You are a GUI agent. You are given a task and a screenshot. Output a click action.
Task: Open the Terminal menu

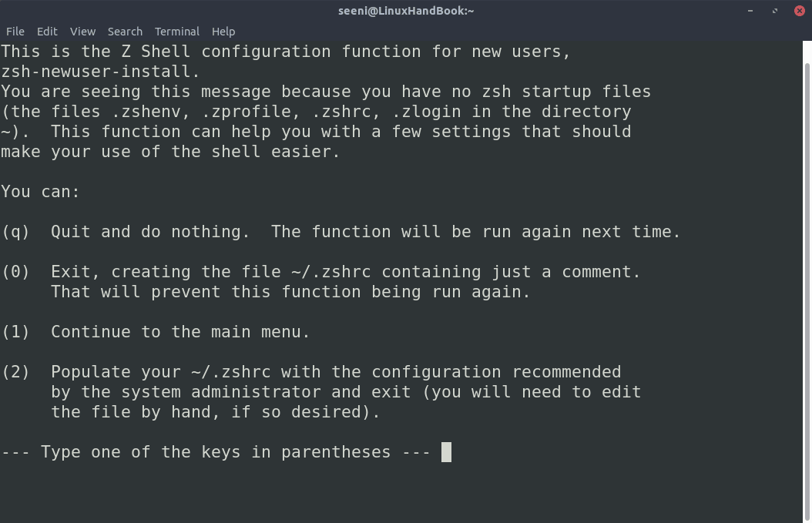tap(176, 32)
